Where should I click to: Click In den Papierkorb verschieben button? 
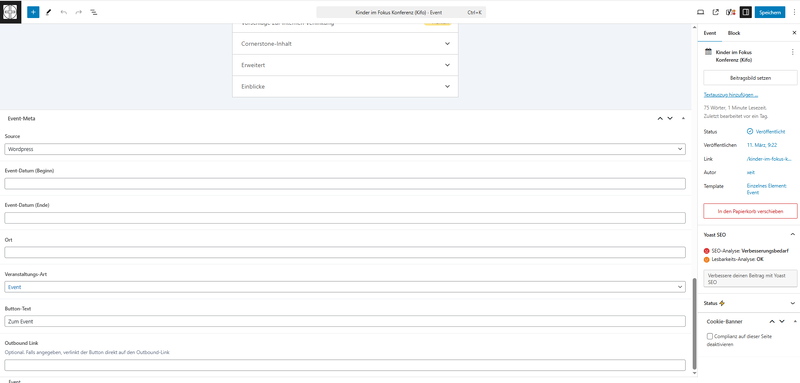(x=750, y=211)
